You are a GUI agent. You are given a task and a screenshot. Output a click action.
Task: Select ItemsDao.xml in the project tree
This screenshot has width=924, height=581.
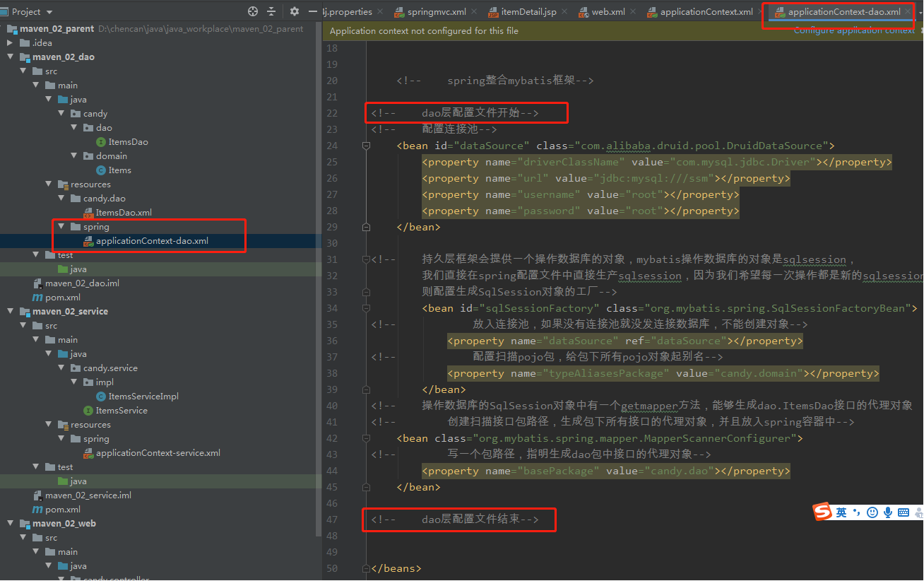point(124,213)
